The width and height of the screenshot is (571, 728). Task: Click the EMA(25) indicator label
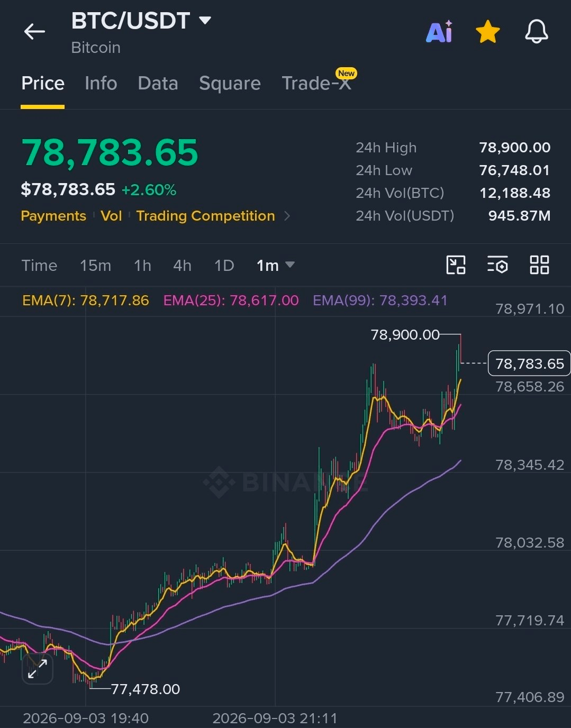click(231, 301)
